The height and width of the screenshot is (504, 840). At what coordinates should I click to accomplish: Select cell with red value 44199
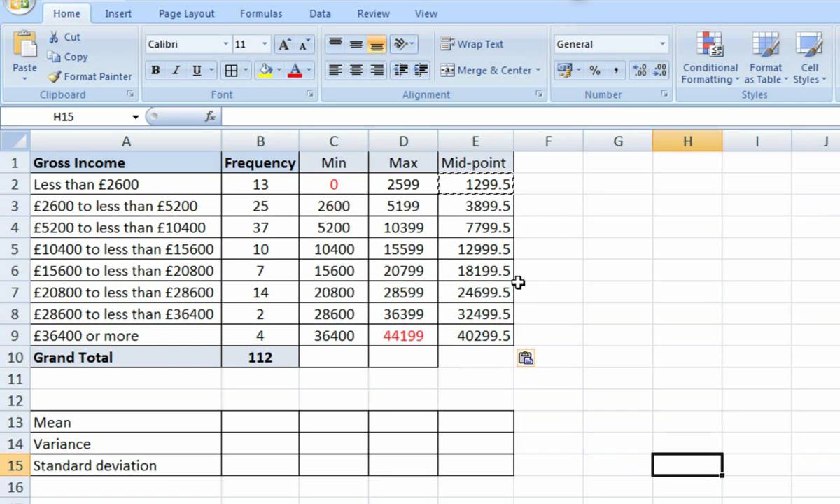click(403, 335)
